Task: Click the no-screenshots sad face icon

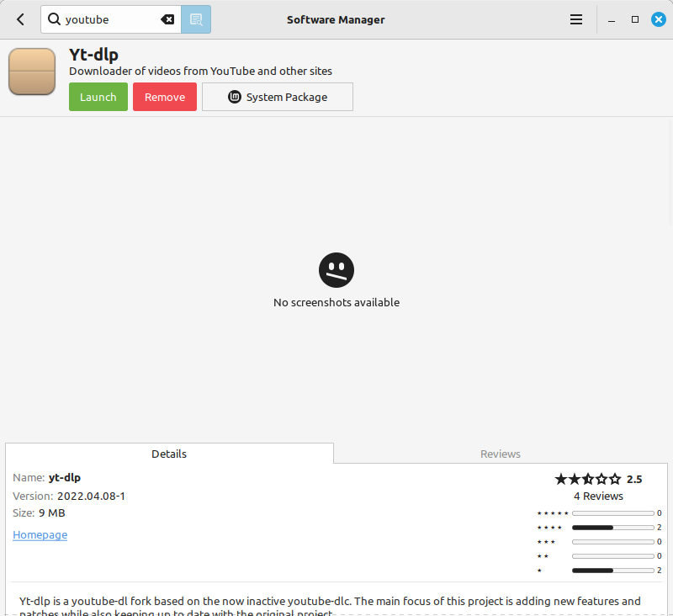Action: [336, 270]
